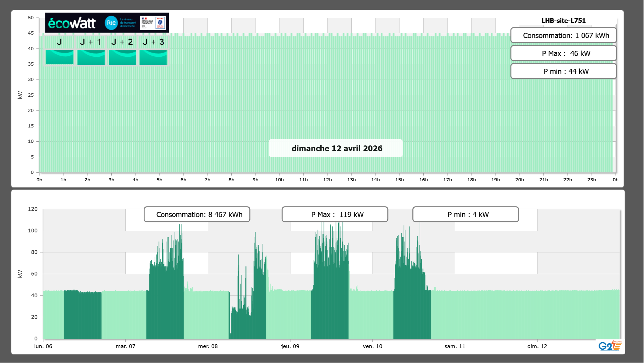Screen dimensions: 644x363
Task: Click the République Française ADEME logo
Action: [153, 23]
